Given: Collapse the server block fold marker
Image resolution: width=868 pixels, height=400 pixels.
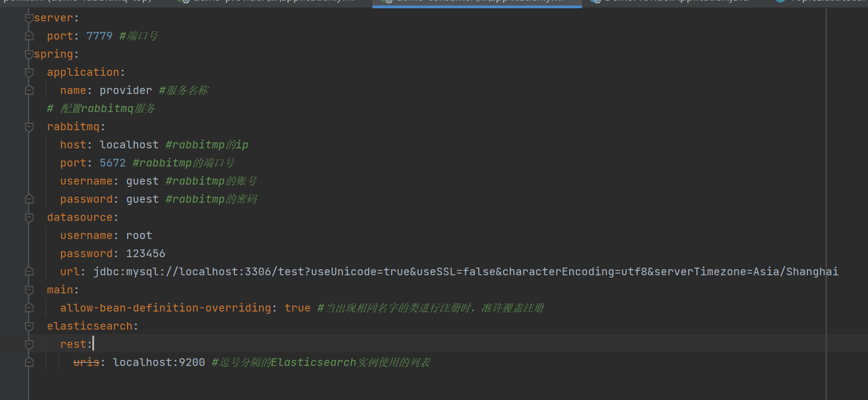Looking at the screenshot, I should (x=29, y=18).
